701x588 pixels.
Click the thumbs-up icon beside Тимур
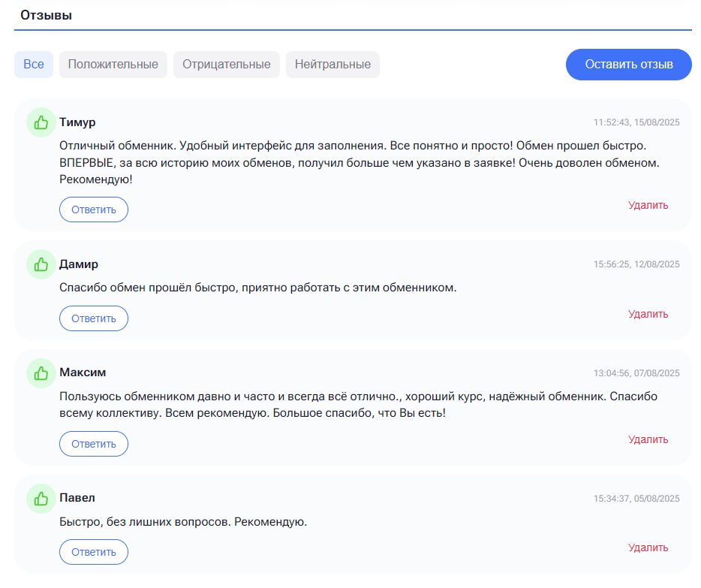41,122
